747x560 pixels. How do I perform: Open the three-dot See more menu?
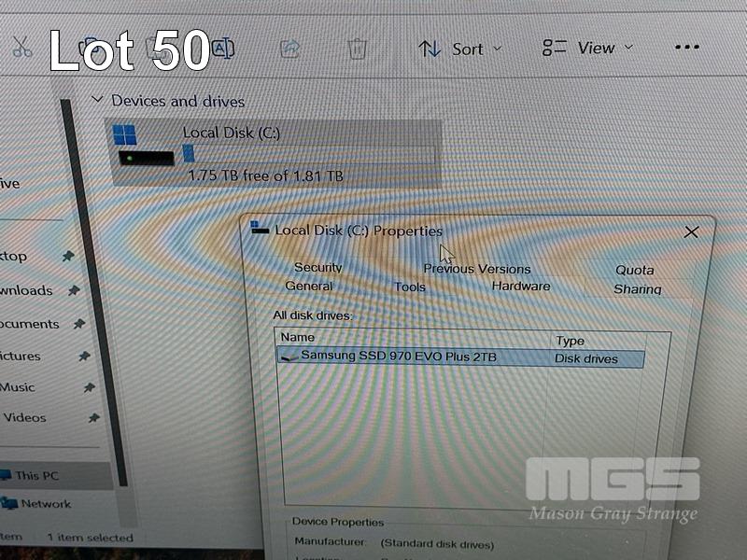[x=686, y=48]
